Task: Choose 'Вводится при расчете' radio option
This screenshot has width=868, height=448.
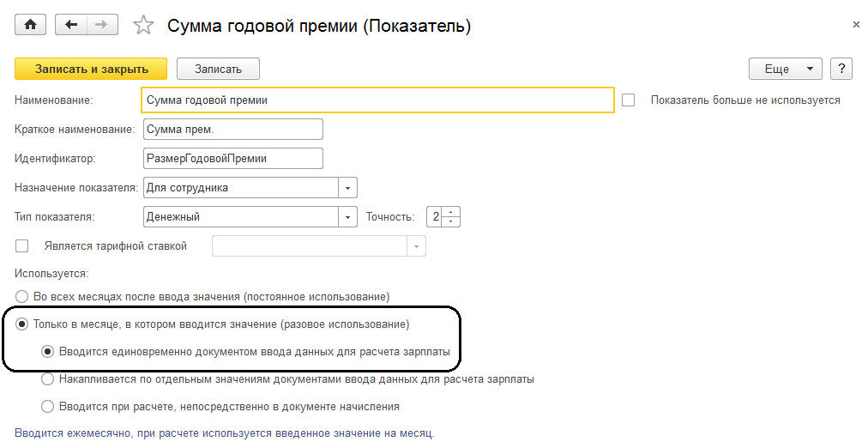Action: click(47, 406)
